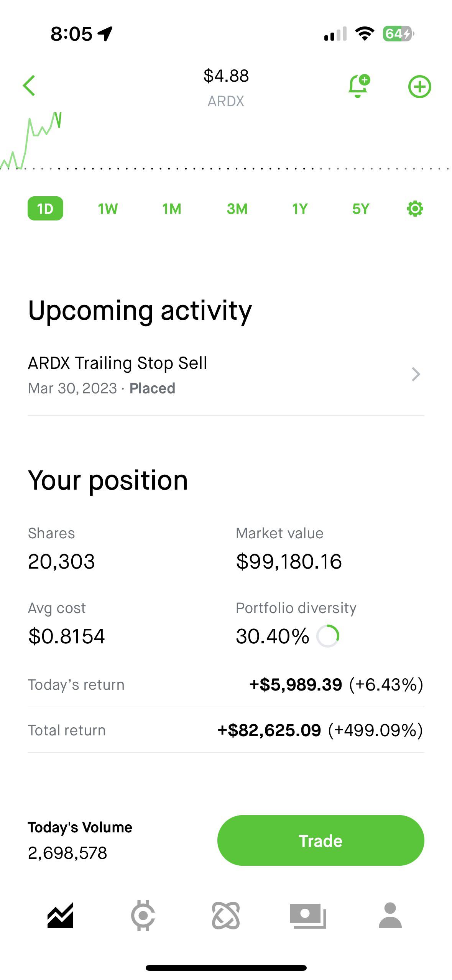Show the 1Y chart range
The image size is (452, 980).
point(300,209)
